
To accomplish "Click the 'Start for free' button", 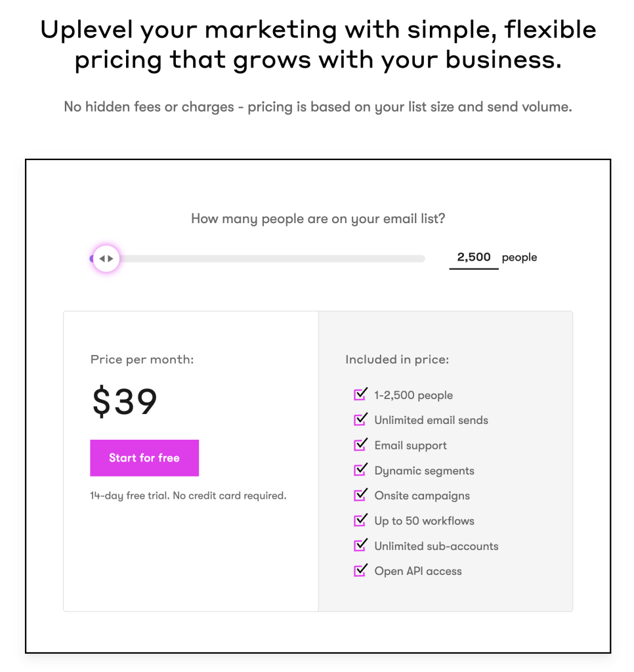I will (x=144, y=457).
